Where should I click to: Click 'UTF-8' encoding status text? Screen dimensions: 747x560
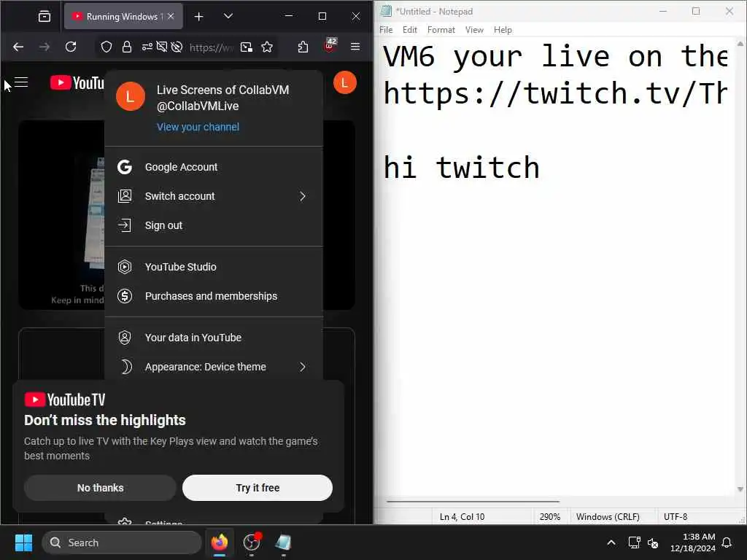click(x=676, y=517)
